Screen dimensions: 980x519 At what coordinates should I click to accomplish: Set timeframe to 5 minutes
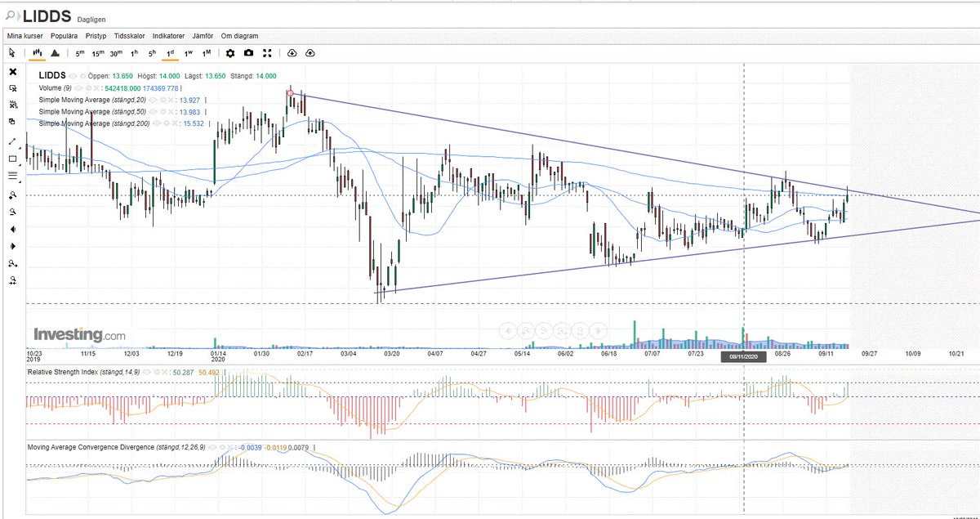click(x=80, y=53)
